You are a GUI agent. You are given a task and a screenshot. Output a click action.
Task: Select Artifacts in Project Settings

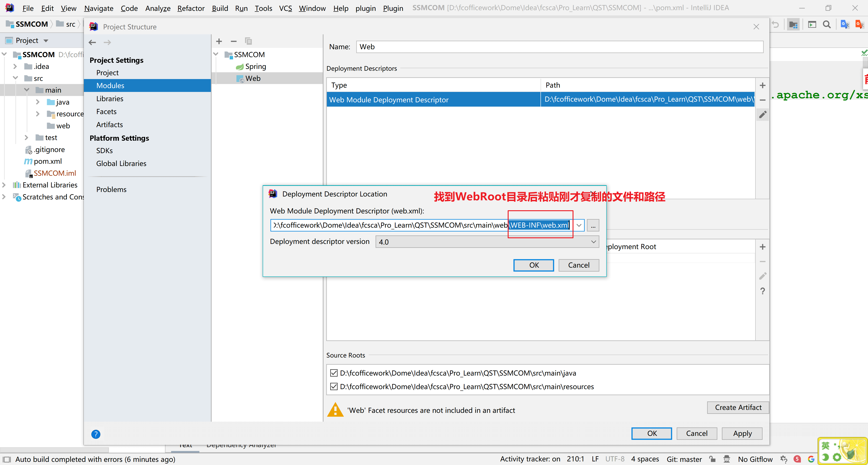(109, 125)
